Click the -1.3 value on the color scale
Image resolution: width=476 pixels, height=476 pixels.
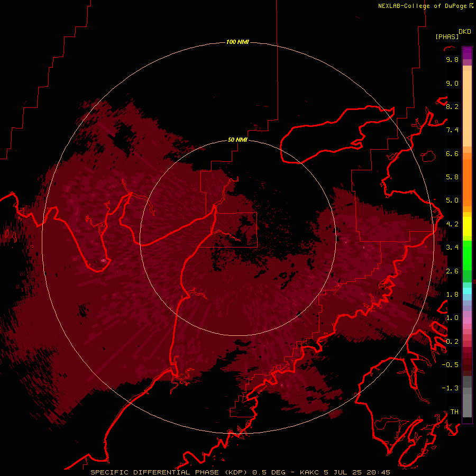click(450, 388)
